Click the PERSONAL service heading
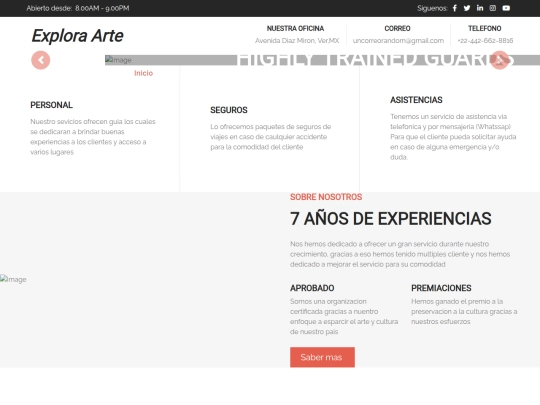The image size is (540, 405). (51, 105)
